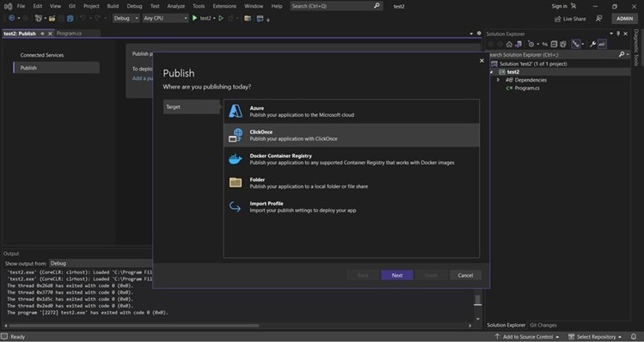This screenshot has height=342, width=644.
Task: Click the ADMIN badge button
Action: pos(625,19)
